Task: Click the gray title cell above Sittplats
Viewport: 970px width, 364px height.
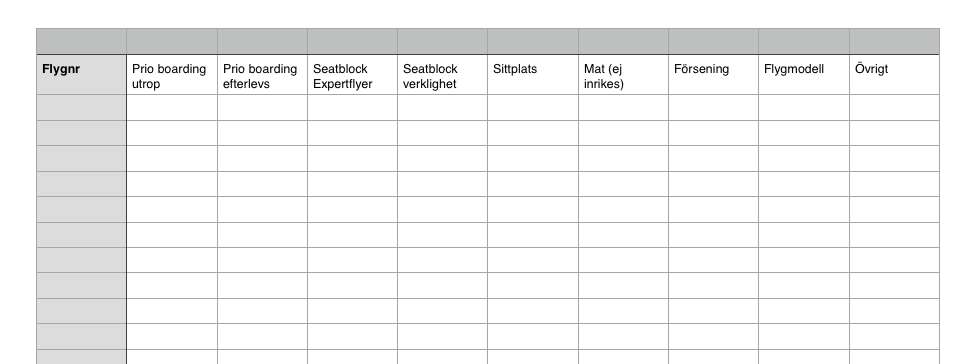Action: click(533, 41)
